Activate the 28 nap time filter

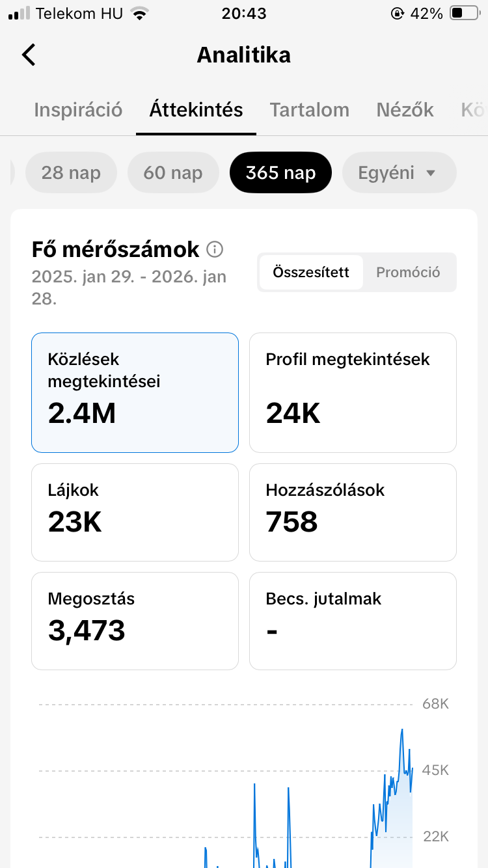(71, 172)
